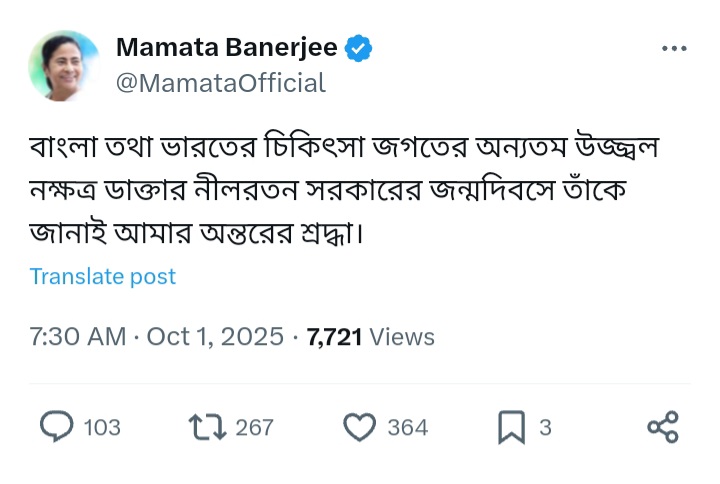Viewport: 720px width, 484px height.
Task: Click the blue verified badge
Action: tap(359, 47)
